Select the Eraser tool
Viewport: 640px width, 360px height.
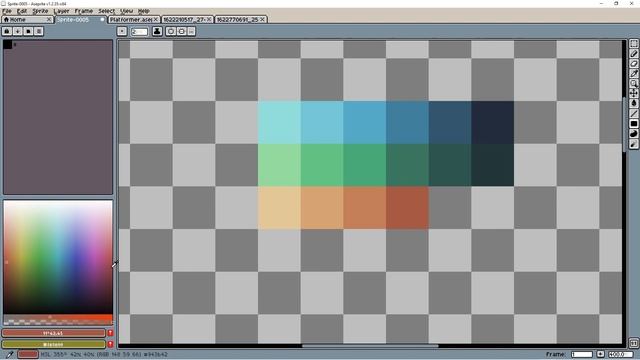point(633,64)
